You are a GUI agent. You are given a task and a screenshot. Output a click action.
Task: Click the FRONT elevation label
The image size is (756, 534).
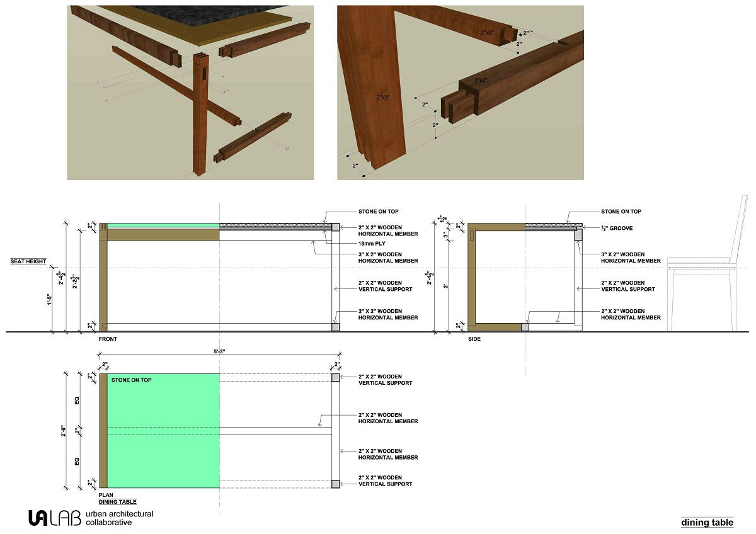[108, 339]
